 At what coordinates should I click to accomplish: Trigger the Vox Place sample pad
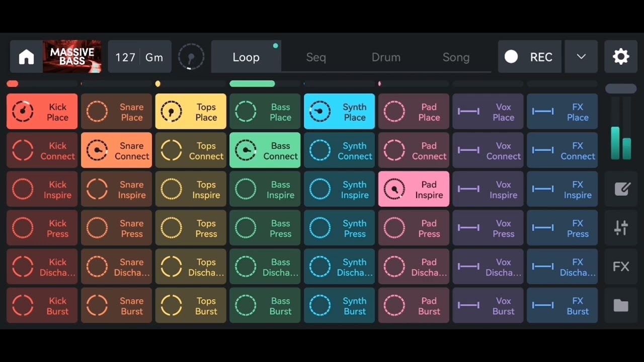488,112
